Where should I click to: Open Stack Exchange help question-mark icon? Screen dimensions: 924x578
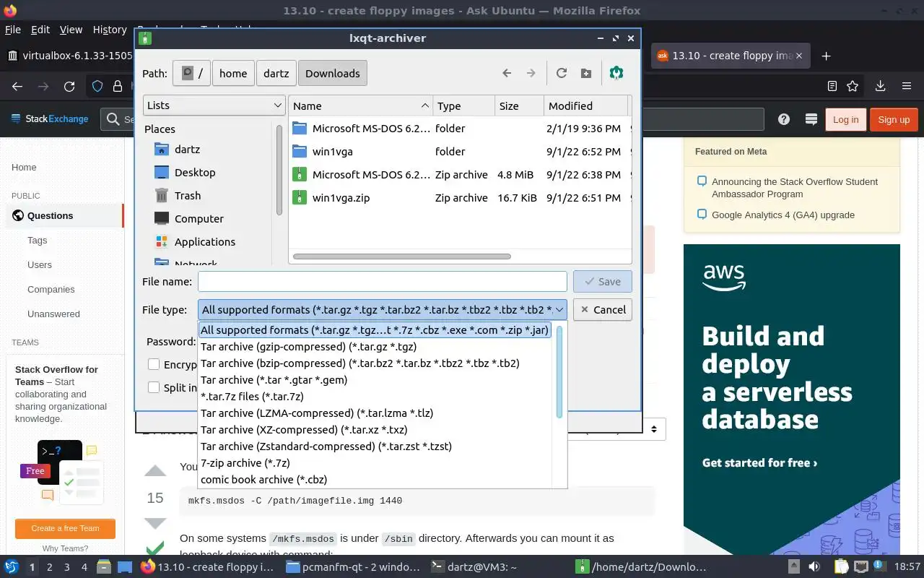click(784, 119)
